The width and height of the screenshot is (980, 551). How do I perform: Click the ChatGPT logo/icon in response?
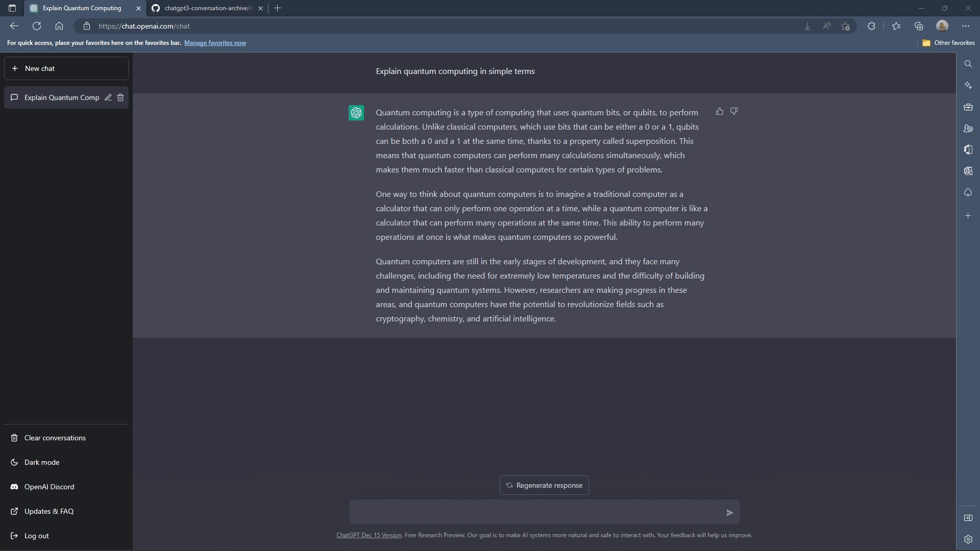356,112
